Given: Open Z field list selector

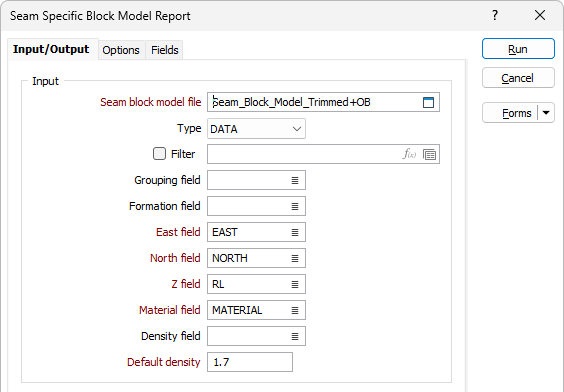Looking at the screenshot, I should pos(295,284).
